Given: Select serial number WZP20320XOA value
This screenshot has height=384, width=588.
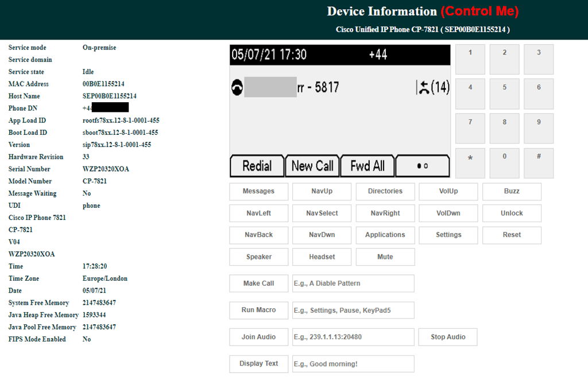Looking at the screenshot, I should (x=106, y=169).
